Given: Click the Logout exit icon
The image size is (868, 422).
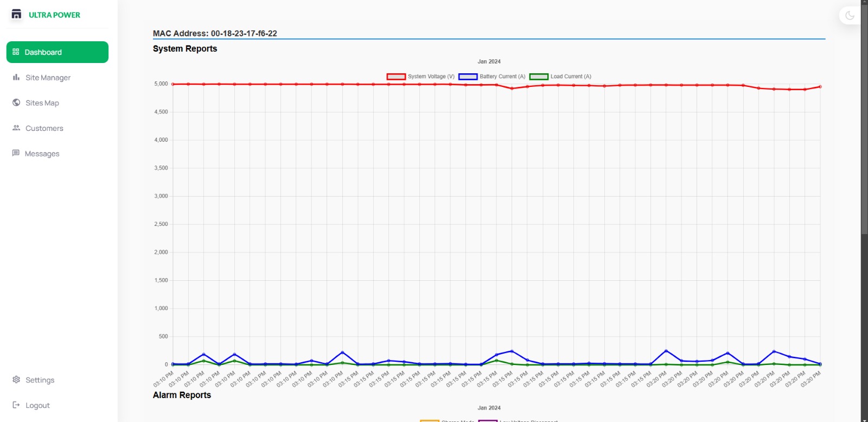Looking at the screenshot, I should [16, 405].
